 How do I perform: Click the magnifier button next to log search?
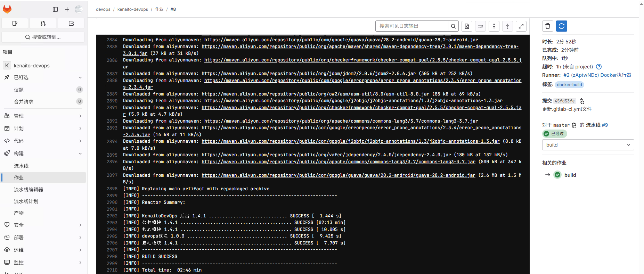pos(453,26)
